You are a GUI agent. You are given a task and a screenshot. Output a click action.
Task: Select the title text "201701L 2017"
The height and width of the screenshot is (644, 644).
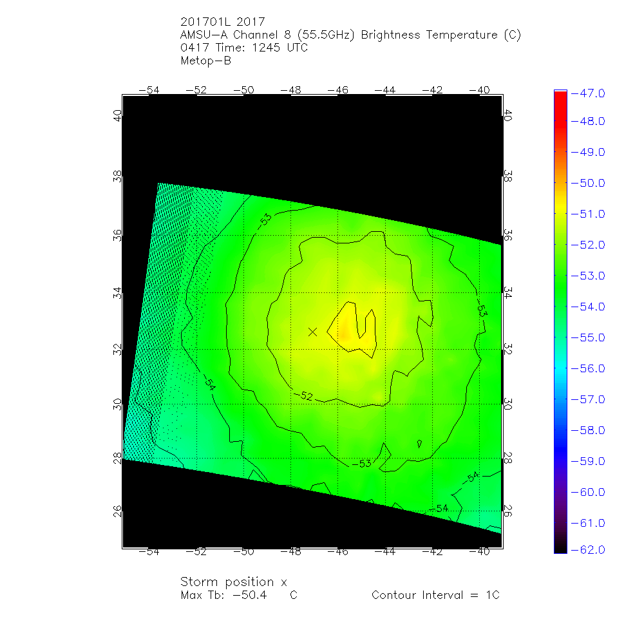(223, 22)
